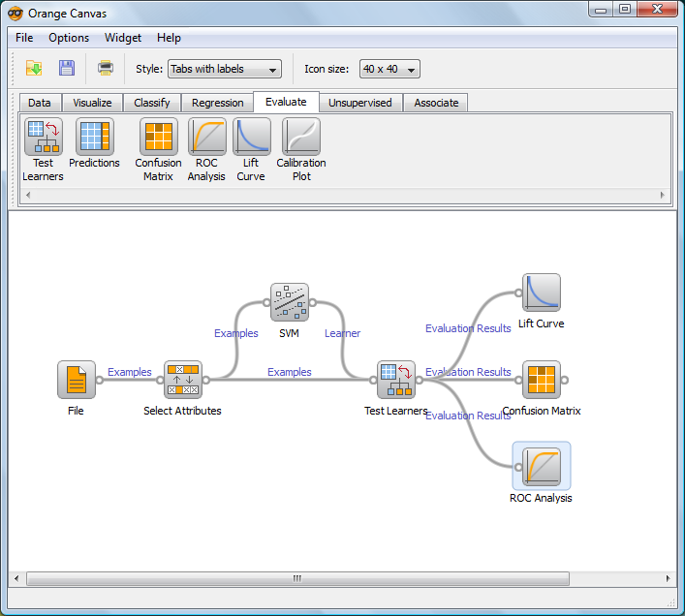Click the window resize grip
The image size is (685, 616).
click(x=671, y=602)
